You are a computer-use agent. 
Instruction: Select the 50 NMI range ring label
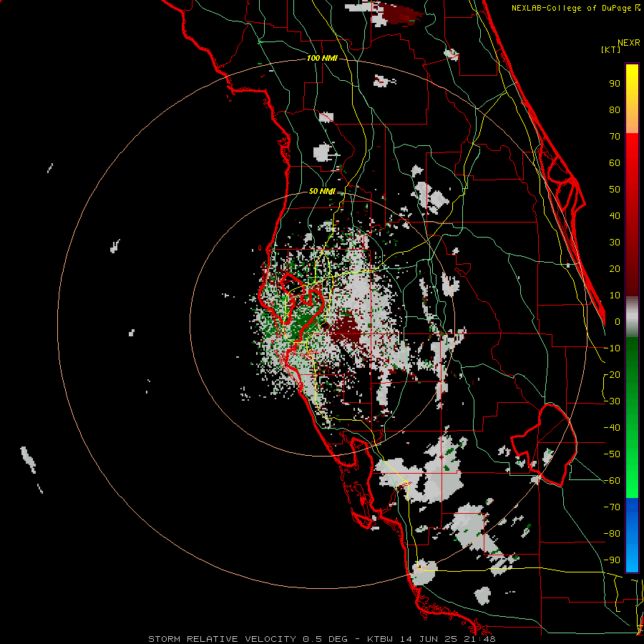[x=322, y=191]
